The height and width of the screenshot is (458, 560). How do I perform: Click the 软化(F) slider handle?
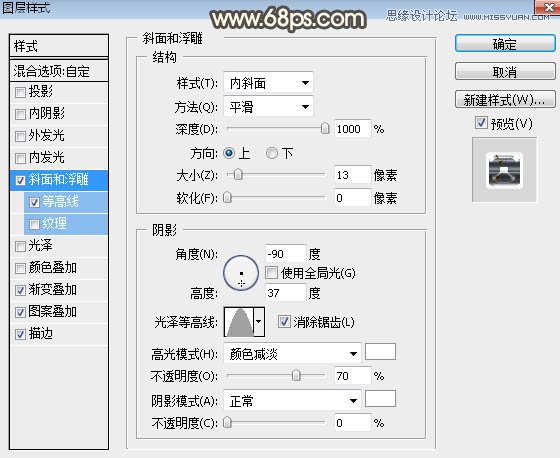point(228,198)
